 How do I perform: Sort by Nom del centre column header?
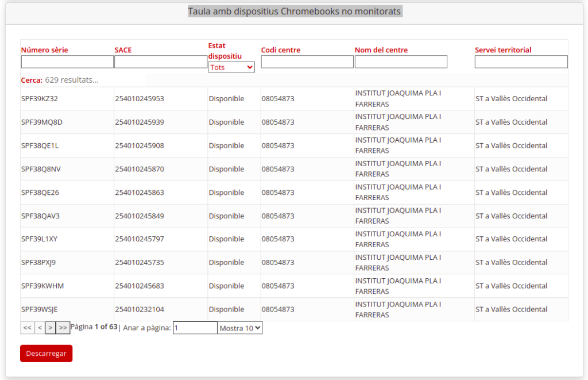tap(381, 50)
